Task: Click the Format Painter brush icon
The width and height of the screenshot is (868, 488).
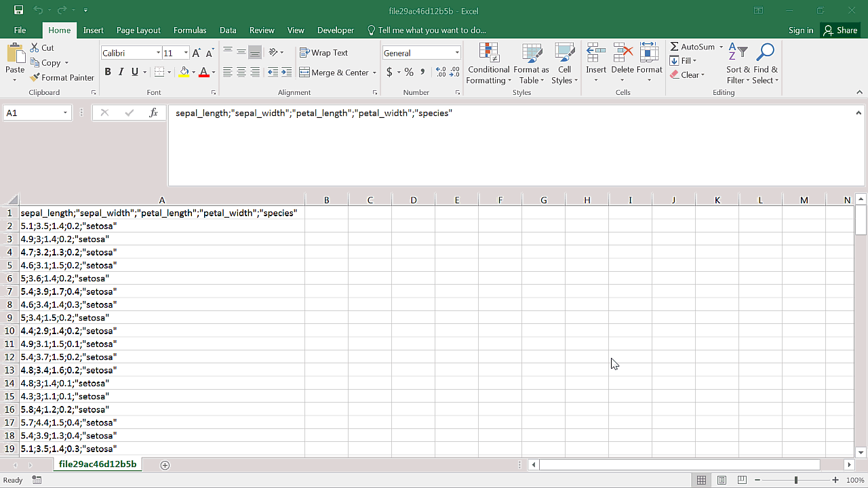Action: tap(34, 77)
